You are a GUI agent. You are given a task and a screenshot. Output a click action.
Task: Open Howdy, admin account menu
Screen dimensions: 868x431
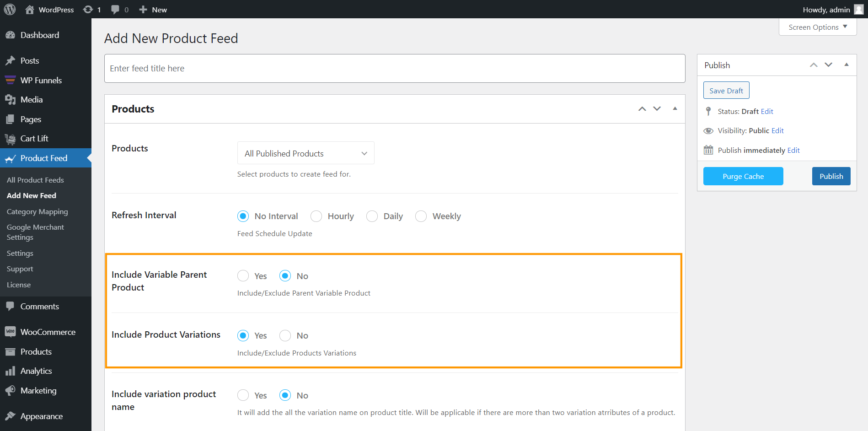point(833,10)
